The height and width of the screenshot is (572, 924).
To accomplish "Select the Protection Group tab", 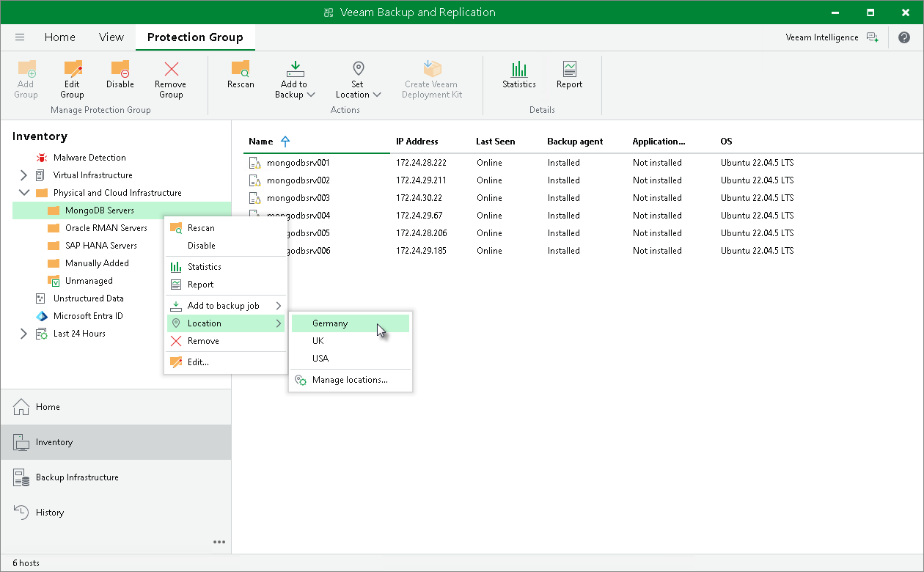I will (x=195, y=37).
